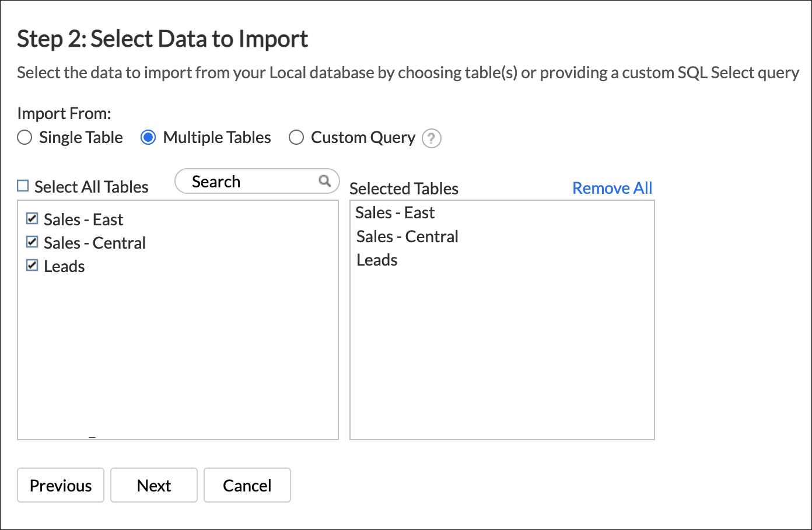
Task: Uncheck the Sales - East checkbox
Action: coord(32,218)
